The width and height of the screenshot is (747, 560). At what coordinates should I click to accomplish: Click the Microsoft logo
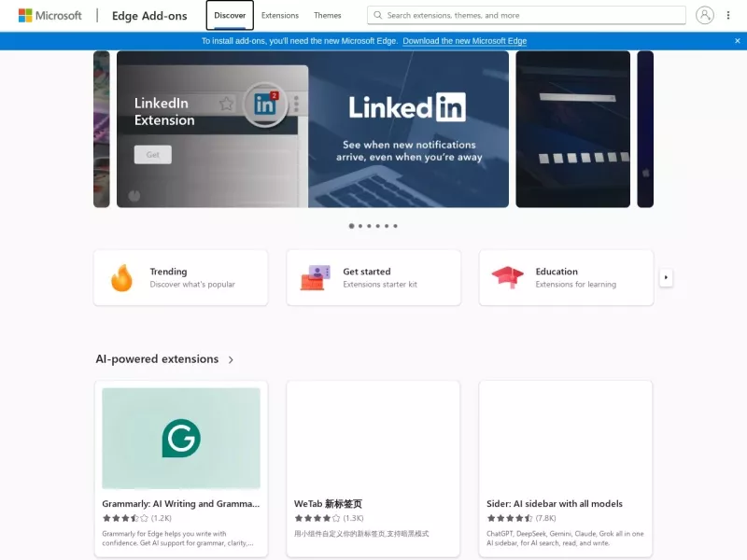pyautogui.click(x=49, y=15)
